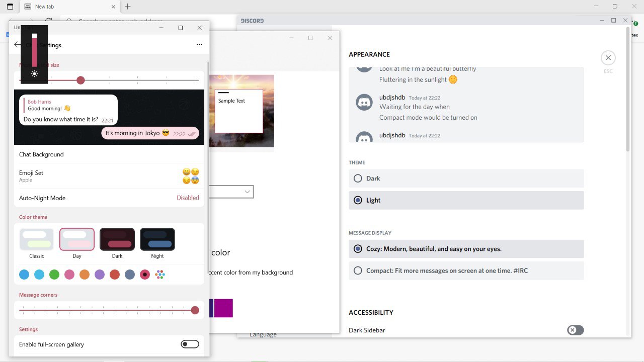The height and width of the screenshot is (362, 644).
Task: Select the Dark color theme thumbnail
Action: pyautogui.click(x=117, y=239)
